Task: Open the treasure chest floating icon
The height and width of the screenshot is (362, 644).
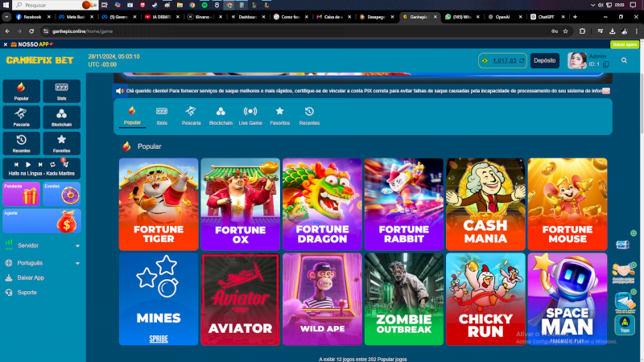Action: [x=622, y=245]
